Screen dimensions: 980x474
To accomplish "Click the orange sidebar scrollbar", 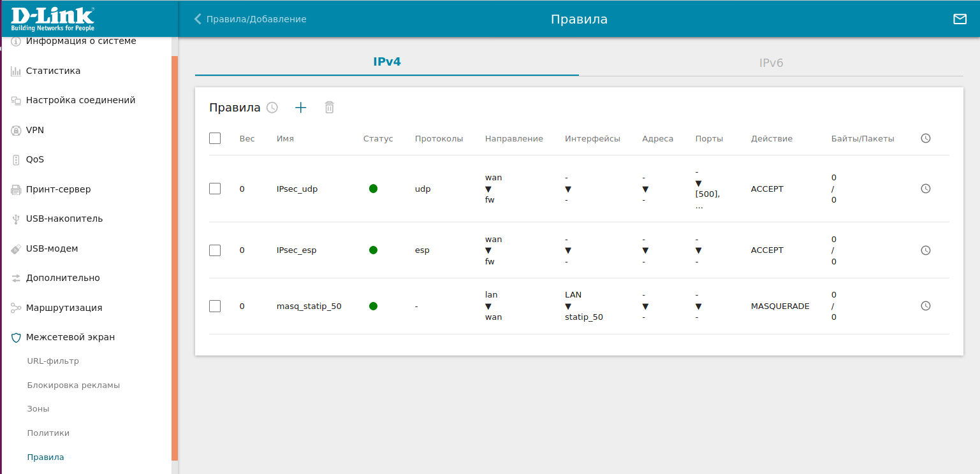I will tap(175, 255).
